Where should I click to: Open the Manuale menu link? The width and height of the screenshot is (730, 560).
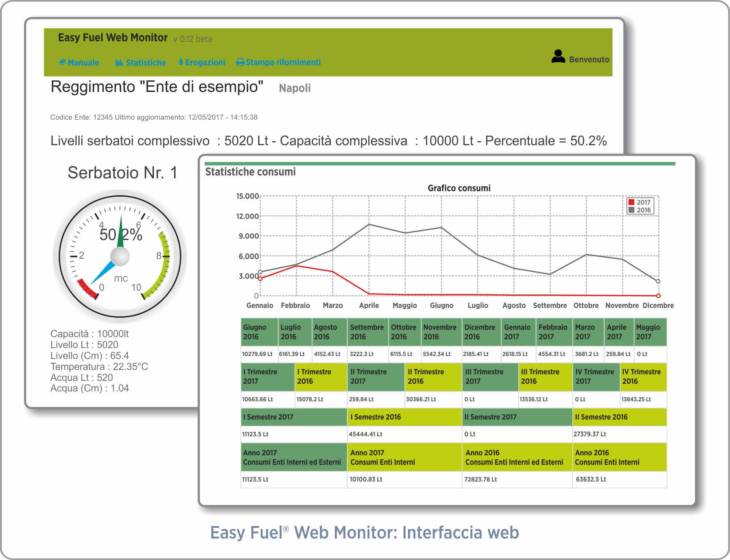[83, 63]
